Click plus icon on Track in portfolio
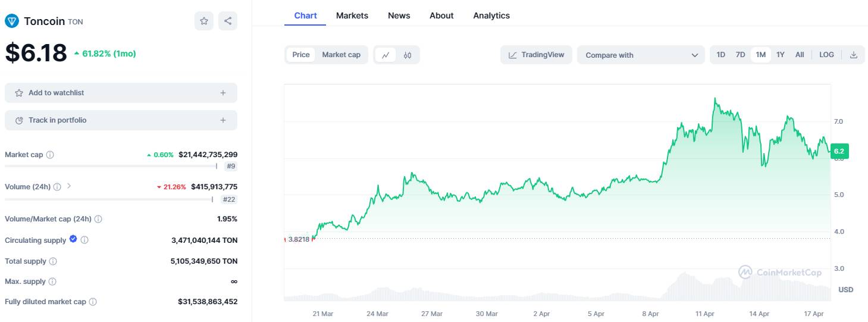 point(223,120)
